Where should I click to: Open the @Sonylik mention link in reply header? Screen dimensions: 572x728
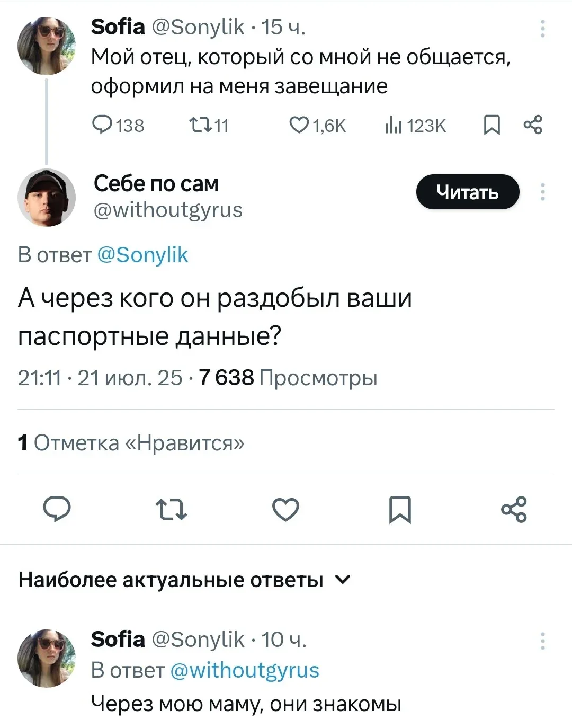click(x=143, y=255)
